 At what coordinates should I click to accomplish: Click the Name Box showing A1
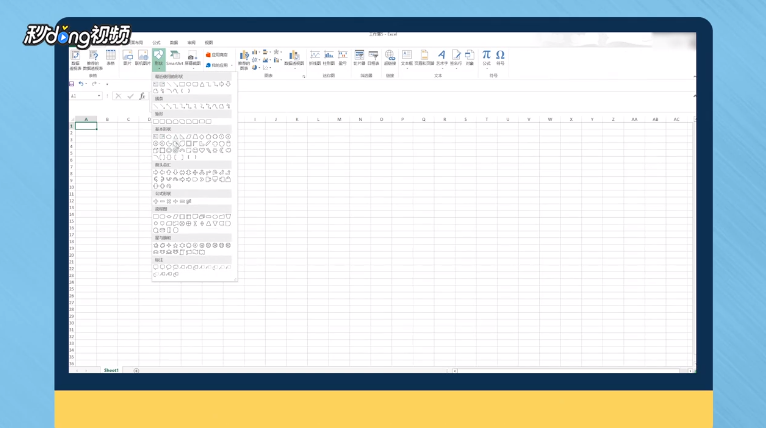click(83, 96)
